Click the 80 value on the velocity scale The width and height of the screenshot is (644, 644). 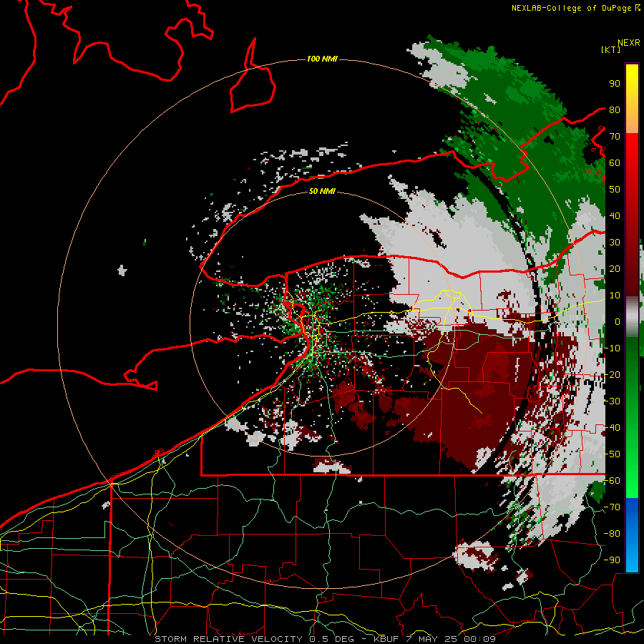615,109
